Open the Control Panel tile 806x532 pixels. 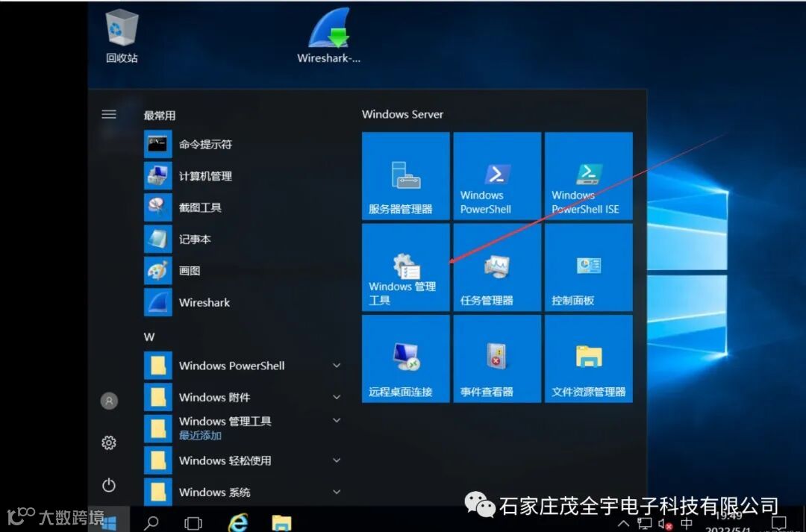589,267
